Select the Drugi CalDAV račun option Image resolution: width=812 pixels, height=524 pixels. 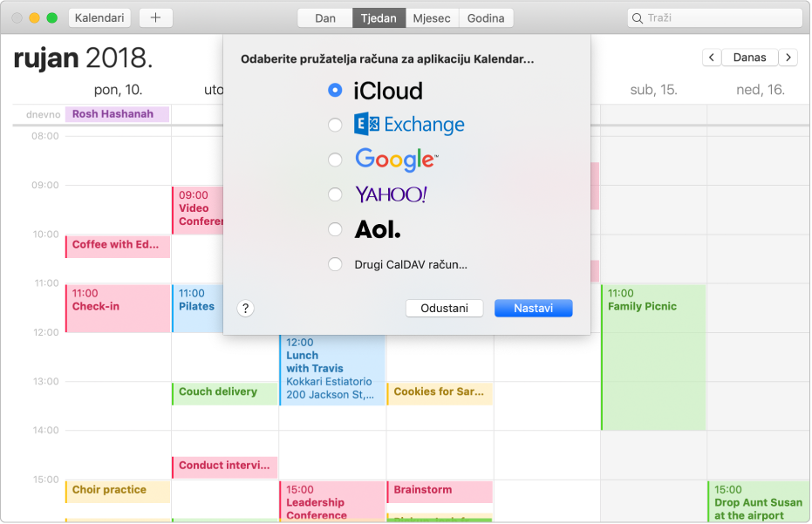(335, 264)
